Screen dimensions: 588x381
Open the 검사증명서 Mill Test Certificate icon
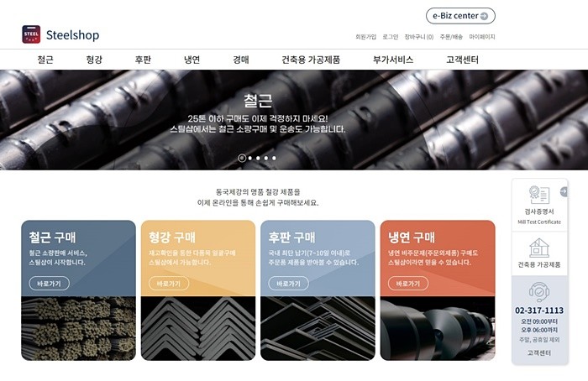pos(539,195)
